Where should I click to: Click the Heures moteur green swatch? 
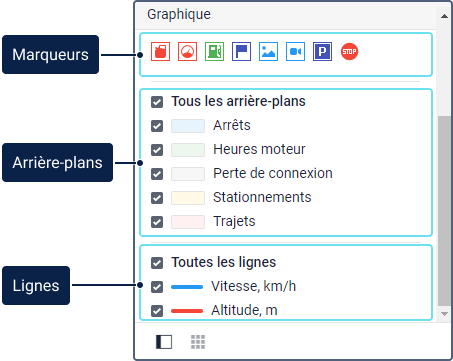(188, 150)
